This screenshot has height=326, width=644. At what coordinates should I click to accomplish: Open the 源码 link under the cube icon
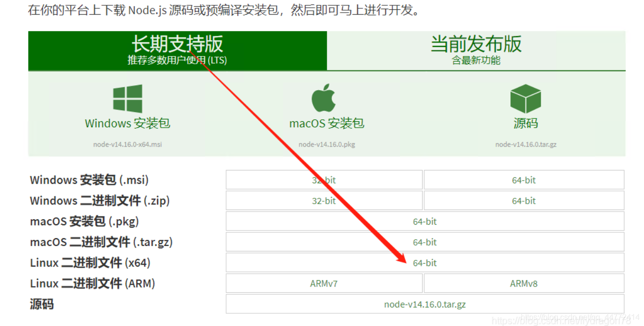(x=526, y=123)
